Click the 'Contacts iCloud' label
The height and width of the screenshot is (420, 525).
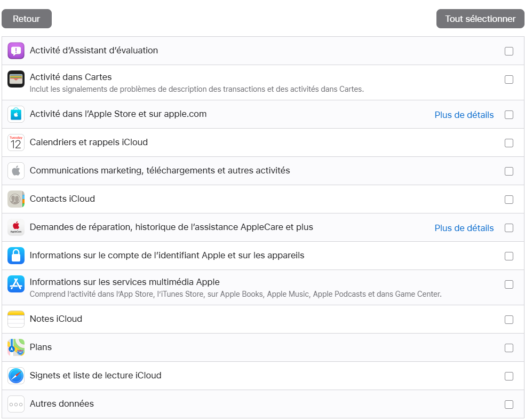coord(62,199)
